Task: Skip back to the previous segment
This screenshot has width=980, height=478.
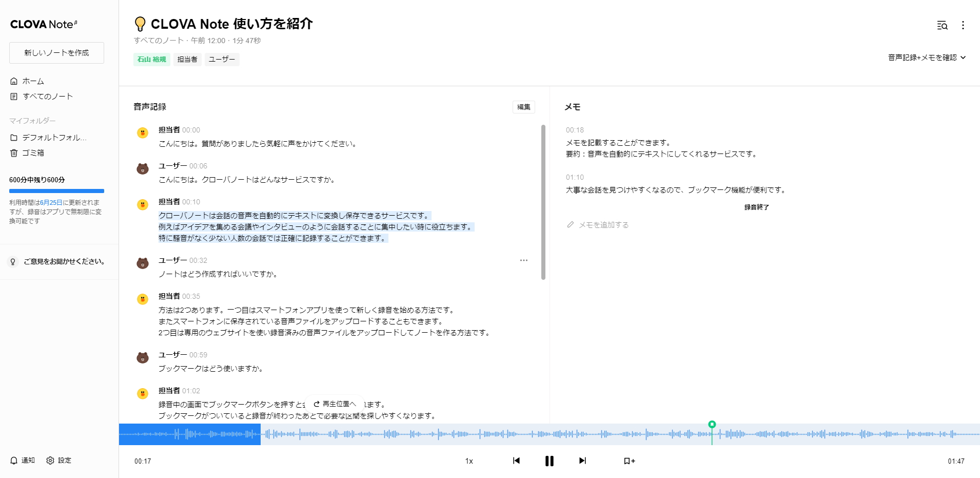Action: tap(516, 461)
